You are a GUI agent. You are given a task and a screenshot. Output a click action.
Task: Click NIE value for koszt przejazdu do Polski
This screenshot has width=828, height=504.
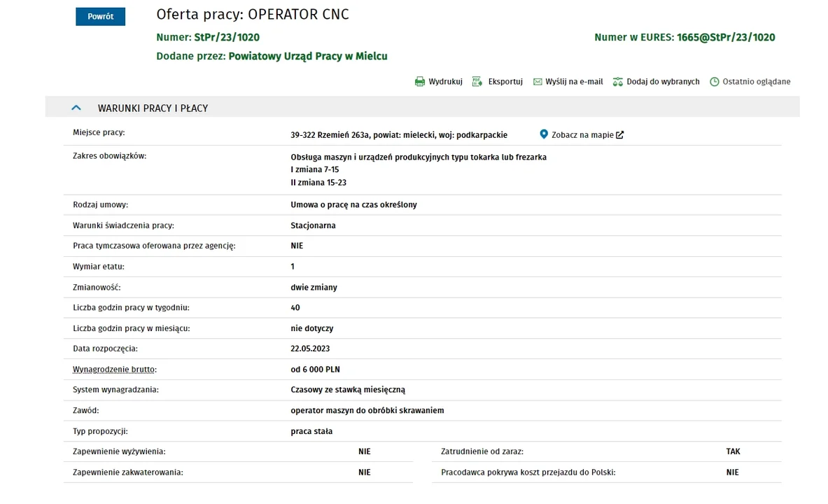(x=732, y=472)
